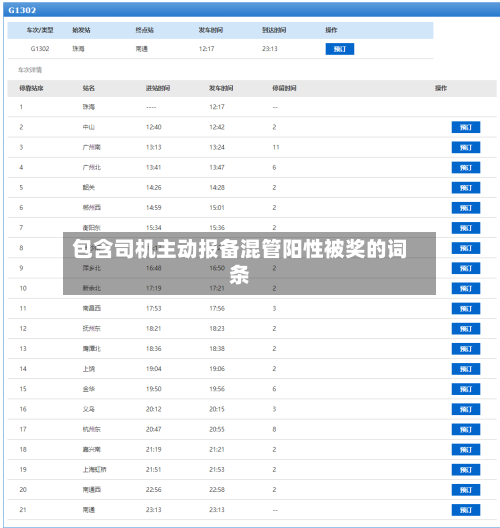Click departure time 18:38
Viewport: 500px width, 528px height.
point(217,349)
